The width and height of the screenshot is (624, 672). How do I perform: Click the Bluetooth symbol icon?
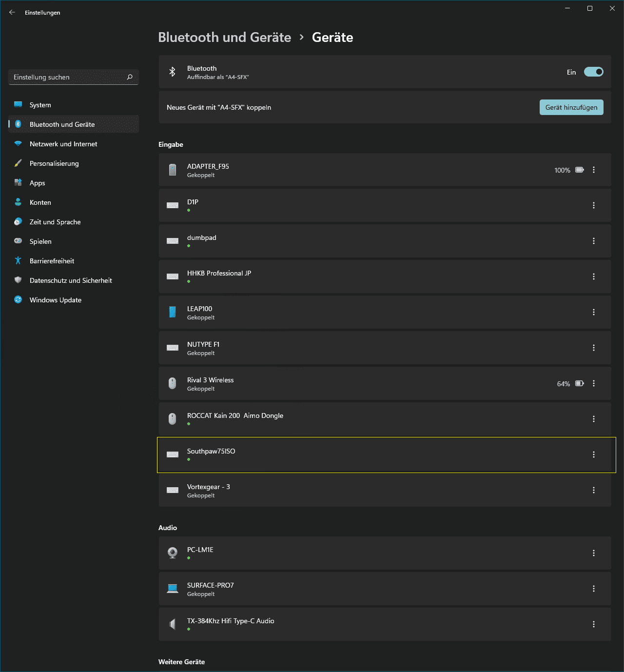click(x=172, y=72)
